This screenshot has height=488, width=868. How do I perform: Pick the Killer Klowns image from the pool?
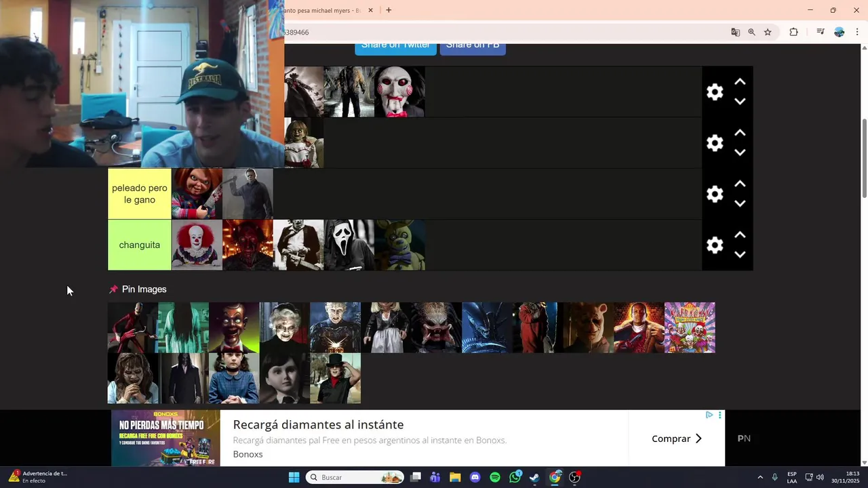tap(690, 327)
